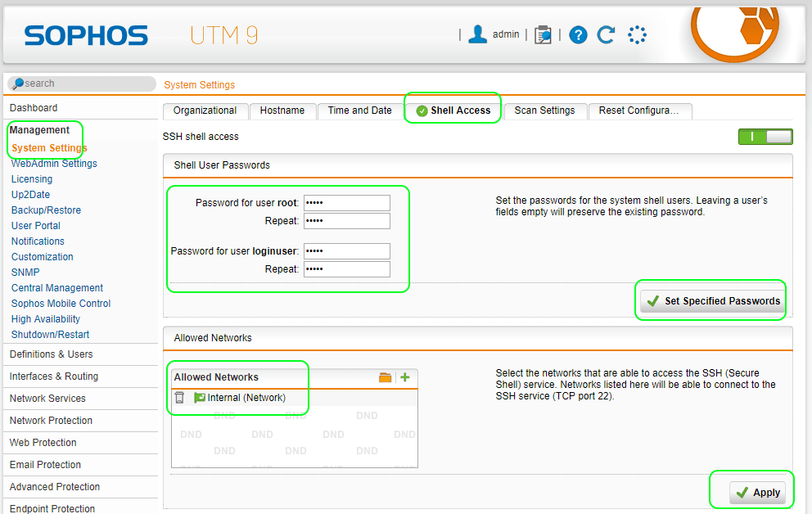The image size is (812, 514).
Task: Click the Sophos logo
Action: (x=86, y=35)
